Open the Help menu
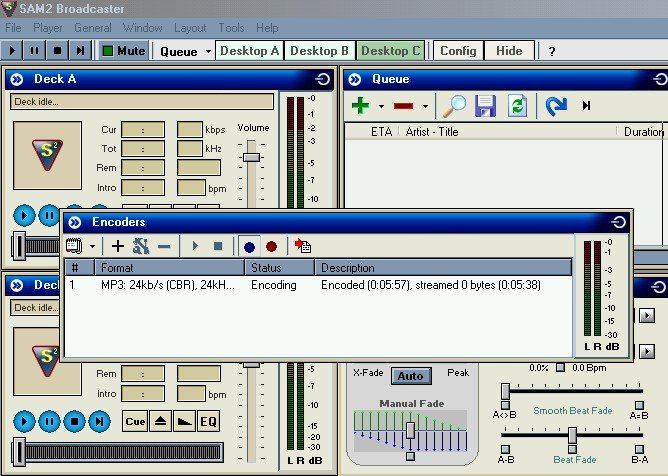Viewport: 668px width, 476px height. (267, 28)
